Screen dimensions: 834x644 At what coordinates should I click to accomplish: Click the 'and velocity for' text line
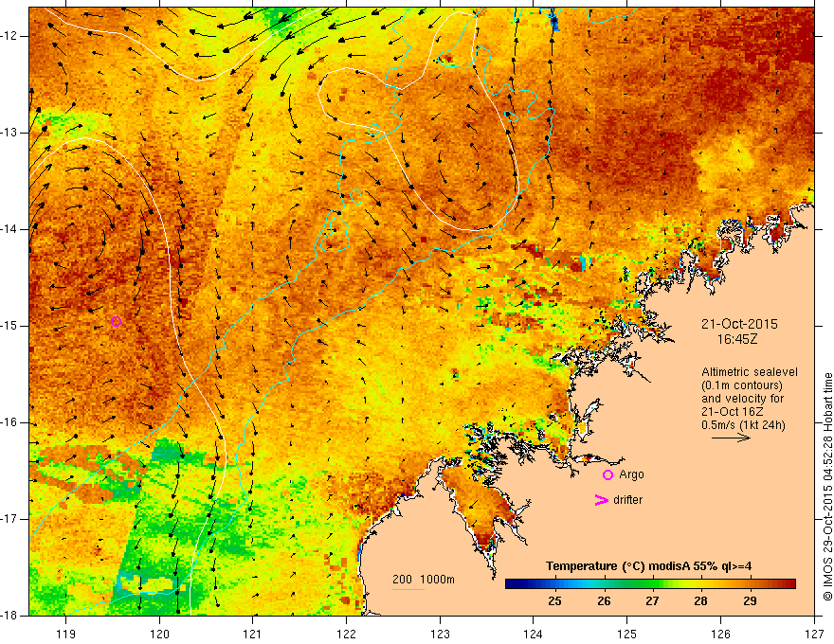(x=742, y=399)
